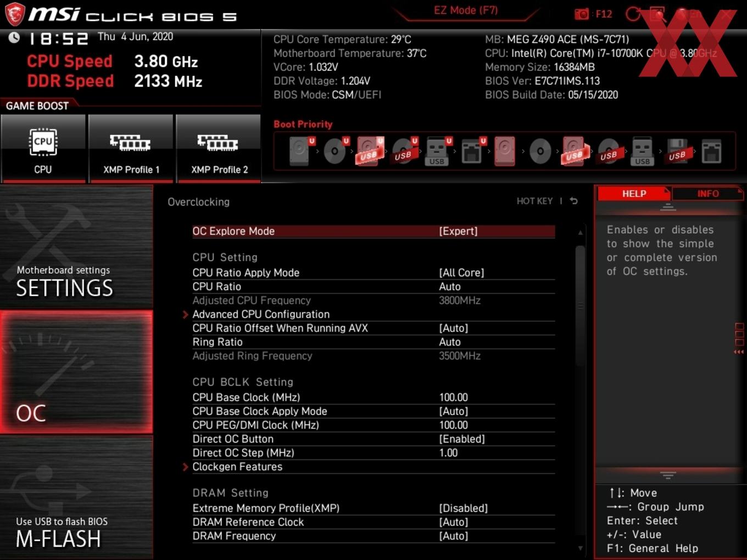The height and width of the screenshot is (560, 747).
Task: Select the Ring Ratio Auto value field
Action: coord(450,342)
